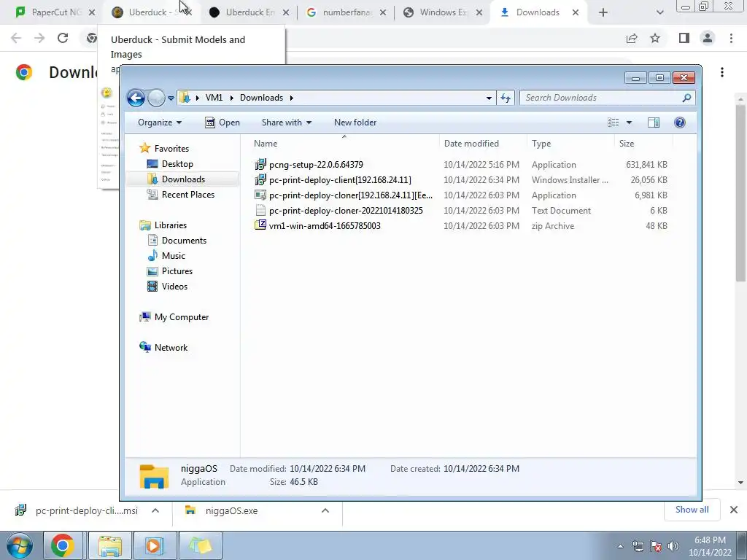Screen dimensions: 747x560
Task: Click Open in Explorer toolbar
Action: 222,122
